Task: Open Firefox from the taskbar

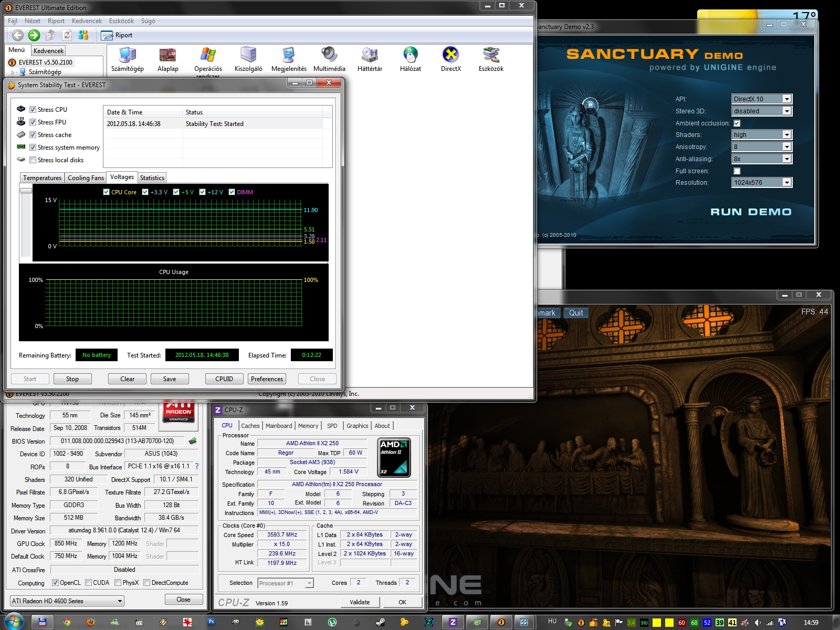Action: [x=91, y=622]
